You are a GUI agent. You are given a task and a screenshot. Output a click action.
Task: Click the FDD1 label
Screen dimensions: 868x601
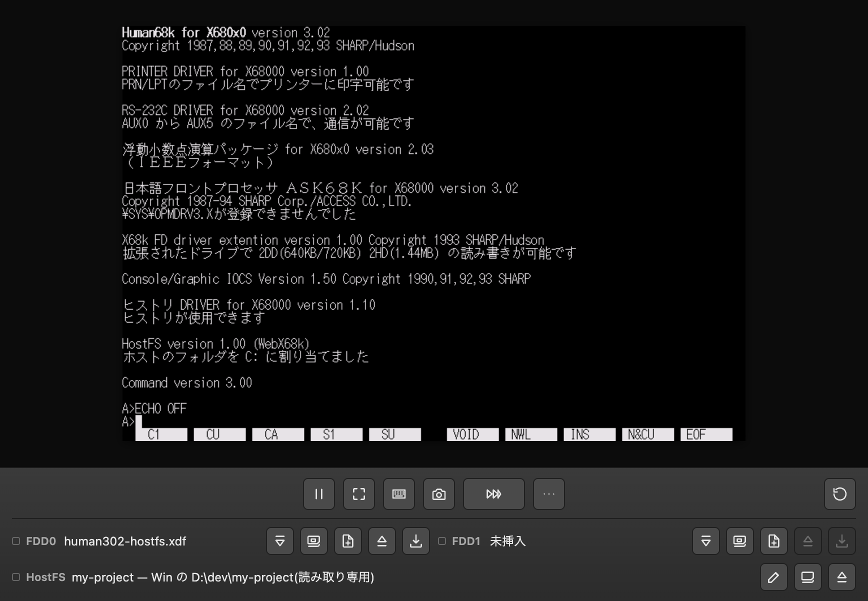coord(466,541)
